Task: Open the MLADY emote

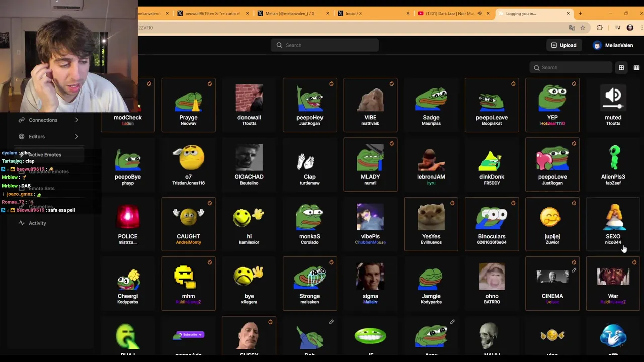Action: (x=370, y=165)
